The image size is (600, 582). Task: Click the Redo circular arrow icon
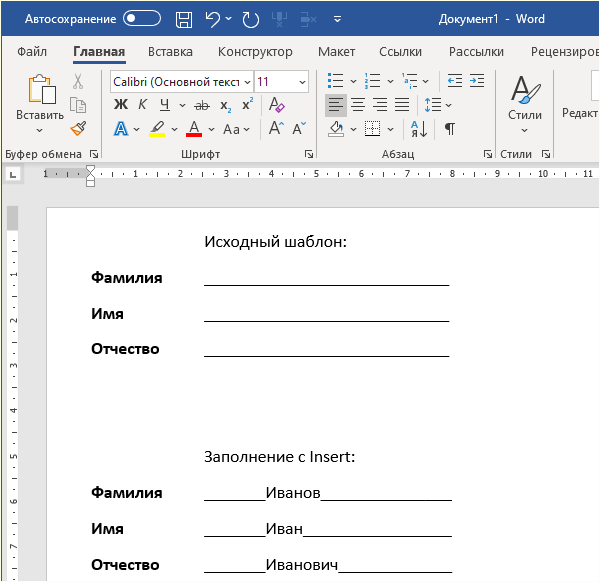click(x=251, y=19)
